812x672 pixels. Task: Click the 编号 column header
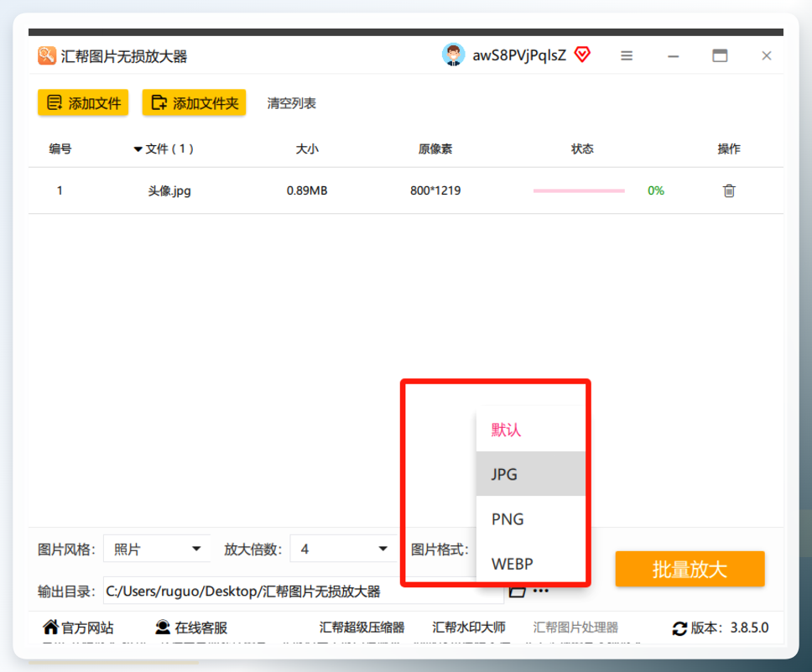60,148
